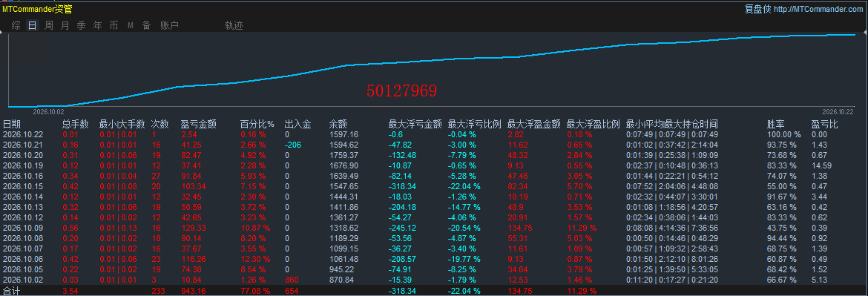Click the 盈亏金额 column header

pyautogui.click(x=198, y=124)
